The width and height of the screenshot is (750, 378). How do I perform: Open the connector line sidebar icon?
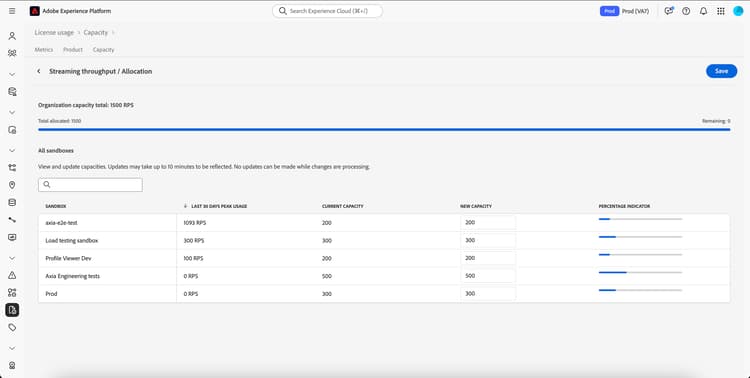[12, 220]
